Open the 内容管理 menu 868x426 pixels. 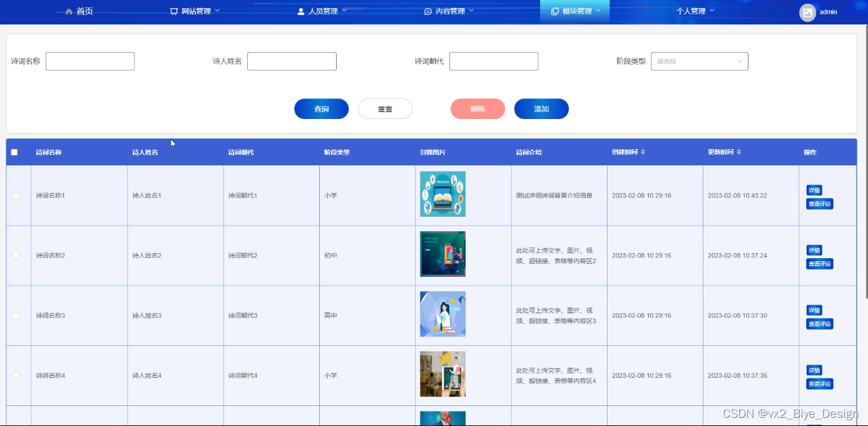pos(449,11)
